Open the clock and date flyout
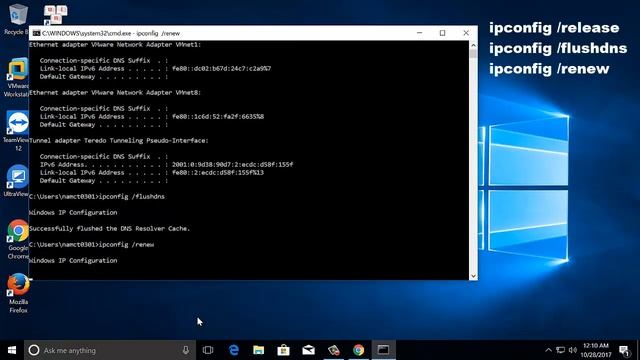This screenshot has height=360, width=640. [596, 350]
